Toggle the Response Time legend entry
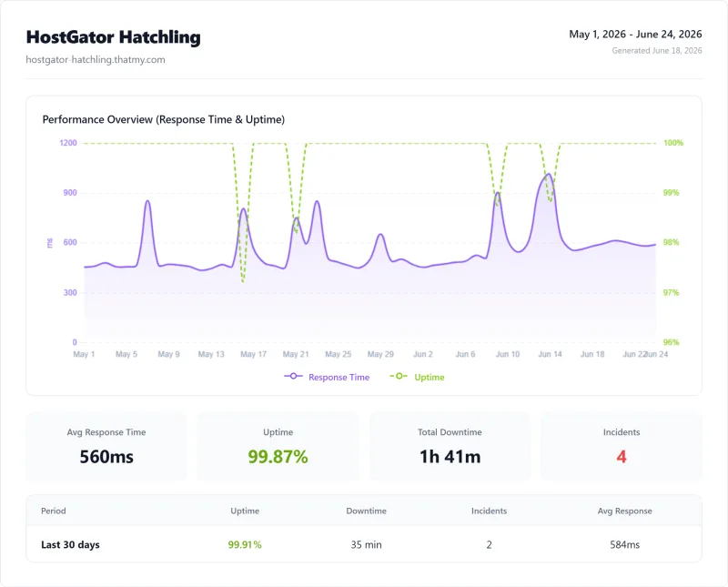Screen dimensions: 728x587 327,377
